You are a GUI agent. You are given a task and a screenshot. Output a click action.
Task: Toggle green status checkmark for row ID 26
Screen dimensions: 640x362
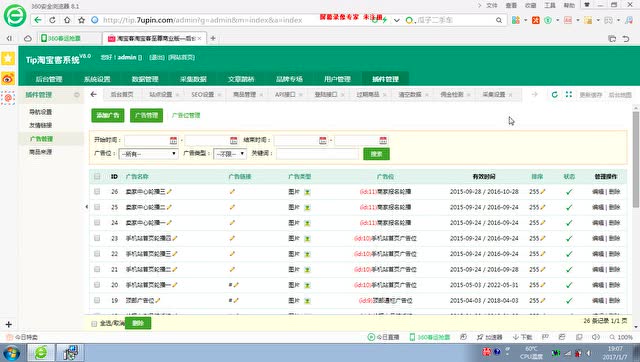569,192
